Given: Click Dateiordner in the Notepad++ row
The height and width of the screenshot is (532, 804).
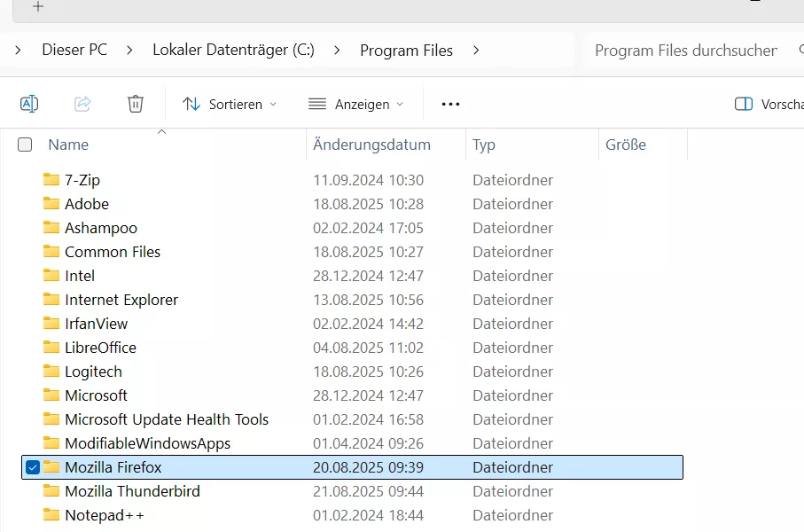Looking at the screenshot, I should [512, 515].
